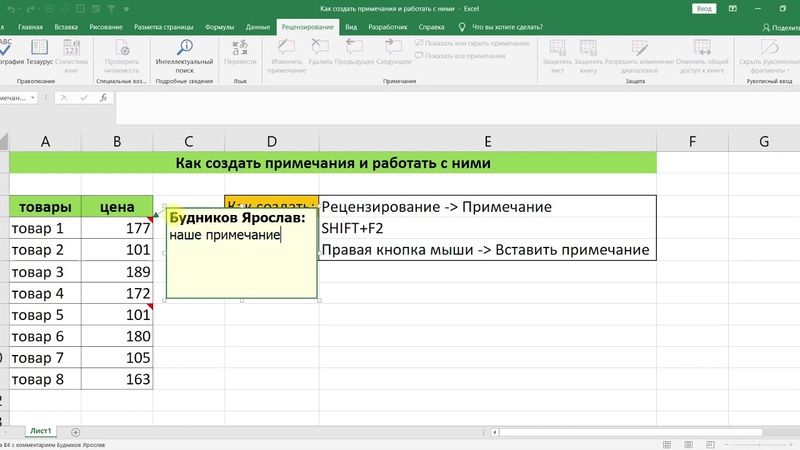Open the Разметка страницы tab
Viewport: 800px width, 450px height.
pyautogui.click(x=163, y=27)
